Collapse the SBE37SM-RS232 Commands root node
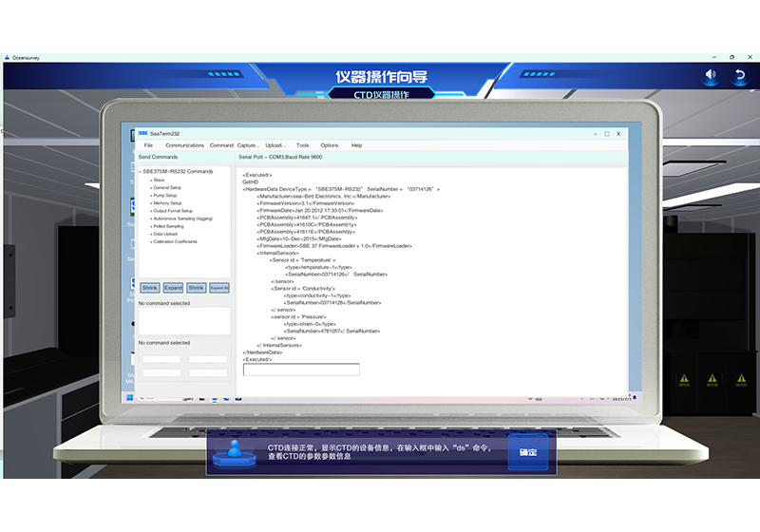760x532 pixels. coord(140,172)
